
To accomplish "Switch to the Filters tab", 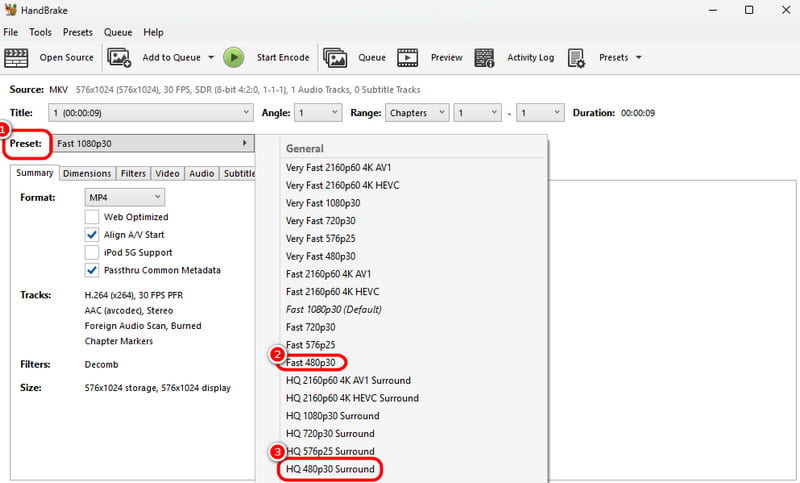I will point(133,173).
